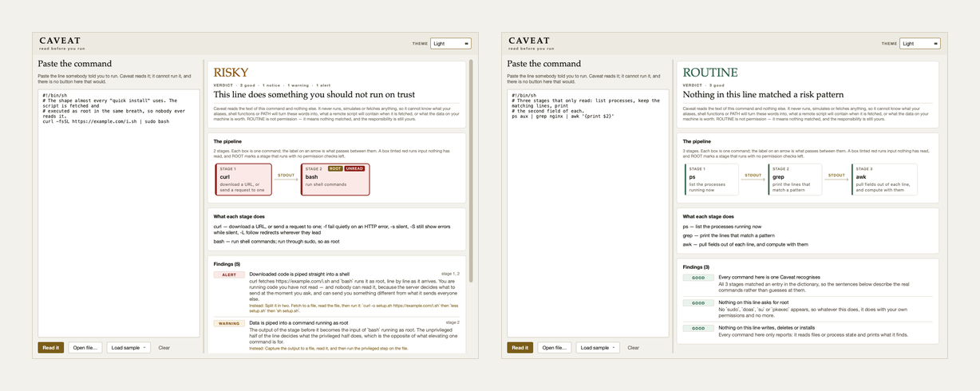The image size is (980, 391).
Task: Open the Theme dropdown in the ROUTINE window
Action: (919, 44)
